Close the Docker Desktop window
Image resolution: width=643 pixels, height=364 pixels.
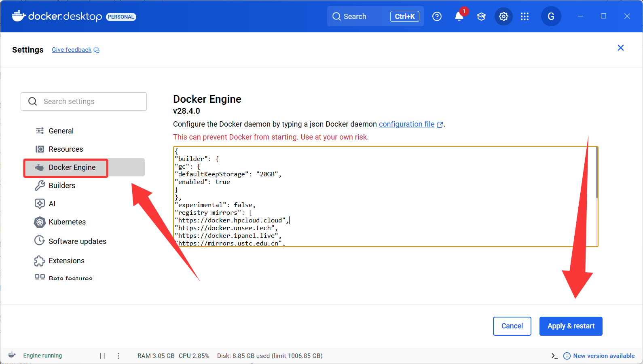pos(627,16)
